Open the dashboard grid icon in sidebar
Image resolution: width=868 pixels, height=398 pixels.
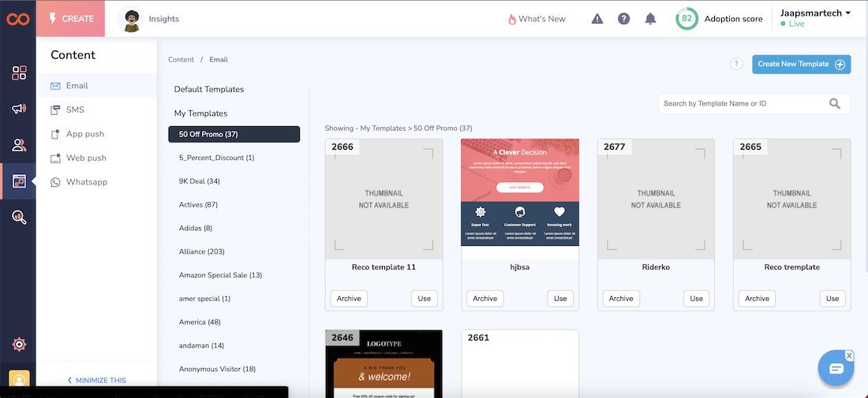pyautogui.click(x=19, y=73)
